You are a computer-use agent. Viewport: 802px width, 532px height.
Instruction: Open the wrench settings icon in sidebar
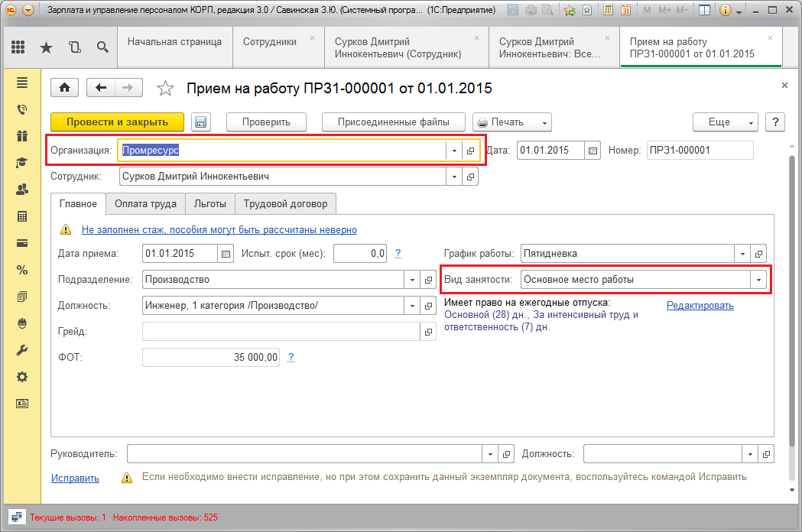pos(22,350)
